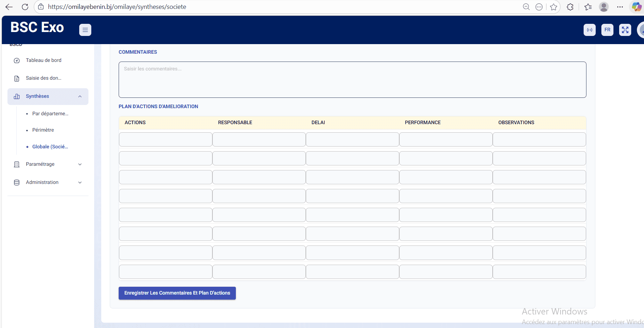
Task: Click Paramétrage building icon
Action: point(17,164)
